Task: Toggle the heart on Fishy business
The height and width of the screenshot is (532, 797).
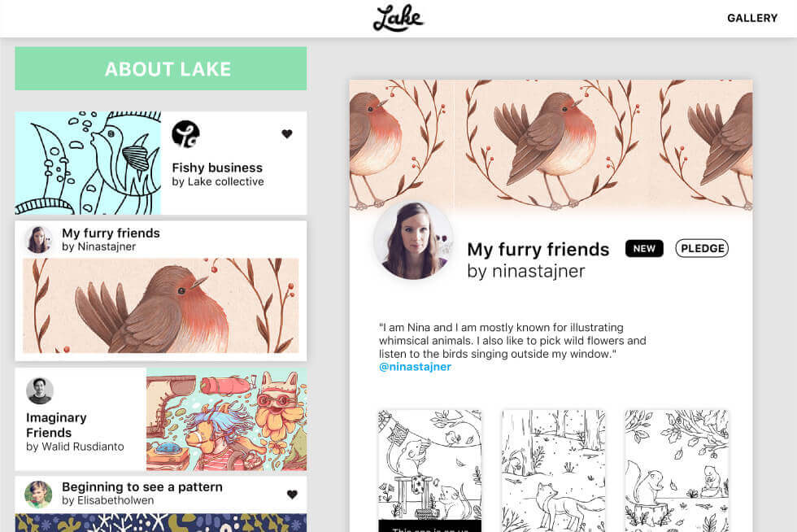Action: point(286,133)
